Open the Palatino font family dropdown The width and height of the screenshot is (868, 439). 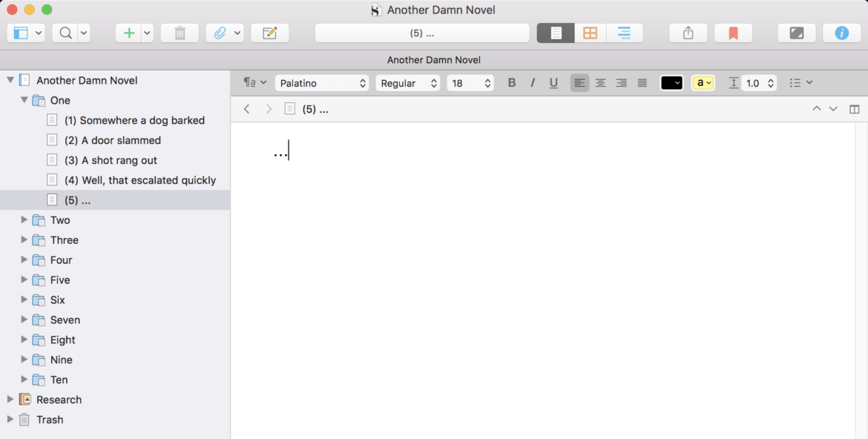pyautogui.click(x=322, y=83)
